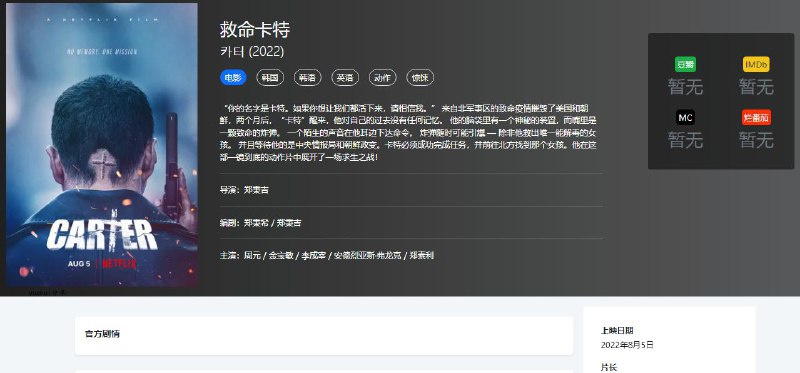The image size is (800, 373).
Task: Open 郑秉吉 in the 编剧 row
Action: 289,223
